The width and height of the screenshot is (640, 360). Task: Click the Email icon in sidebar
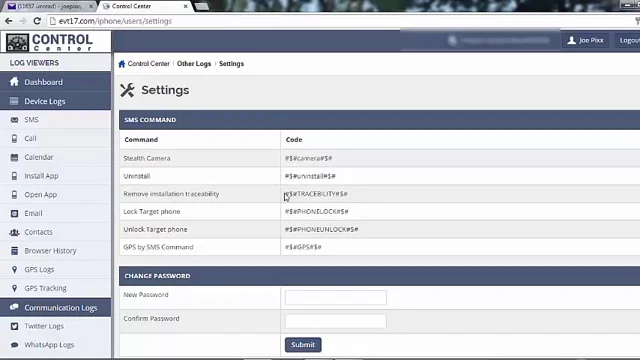tap(14, 213)
